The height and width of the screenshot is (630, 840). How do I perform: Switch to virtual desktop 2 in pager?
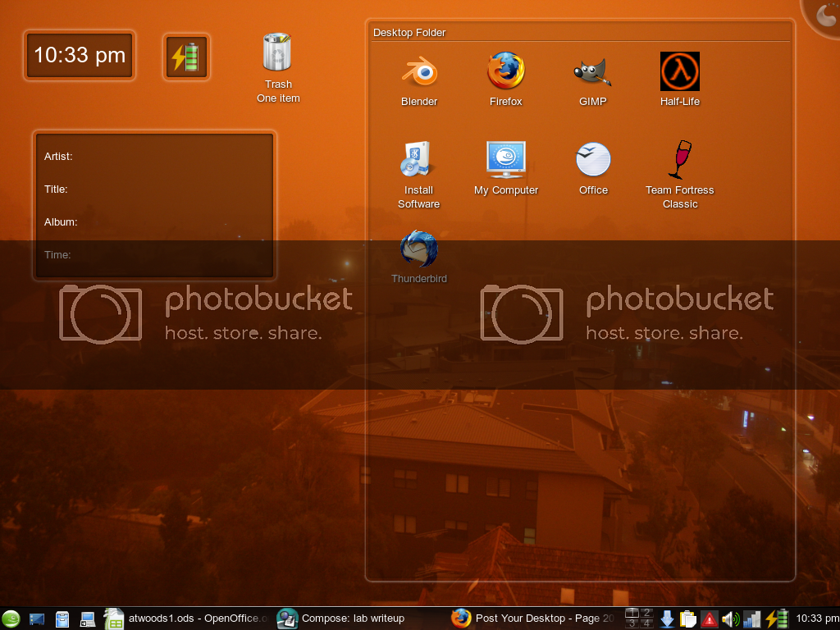[x=646, y=613]
